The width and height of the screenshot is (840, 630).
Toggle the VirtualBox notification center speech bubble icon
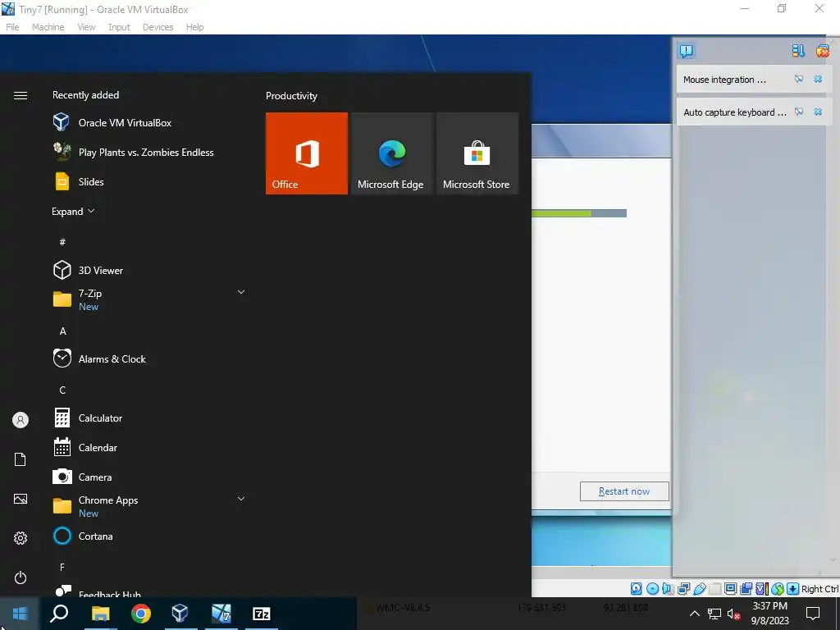(x=687, y=51)
